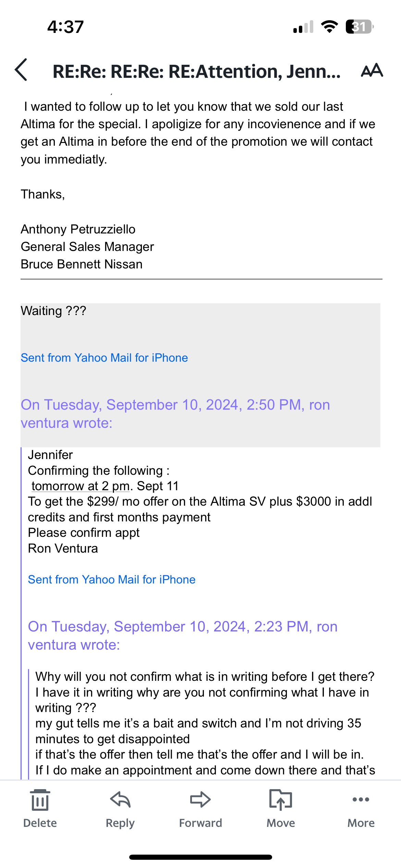Tap the Delete trash icon
401x868 pixels.
[x=40, y=800]
